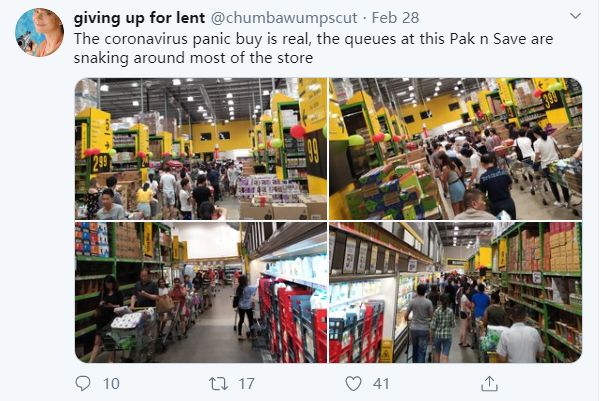The width and height of the screenshot is (601, 401).
Task: Click the 399 price sign in second photo
Action: (x=552, y=100)
